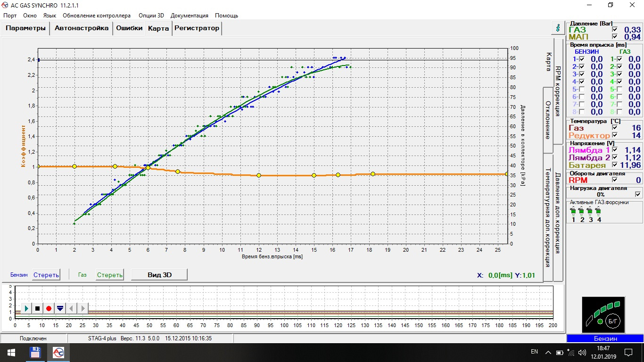This screenshot has height=362, width=644.
Task: Open the Помощь menu
Action: click(x=226, y=16)
